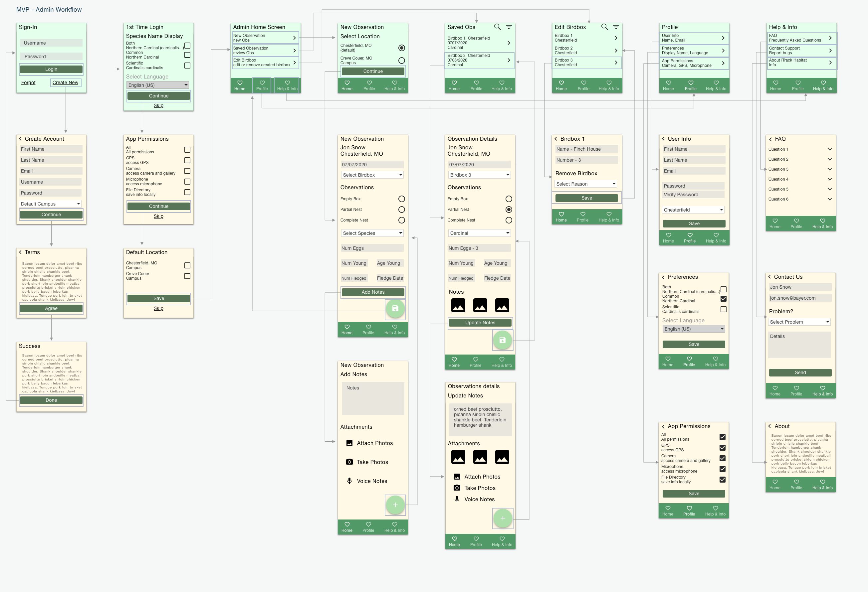This screenshot has height=592, width=868.
Task: Open Profile tab on Admin Home Screen
Action: [x=262, y=85]
